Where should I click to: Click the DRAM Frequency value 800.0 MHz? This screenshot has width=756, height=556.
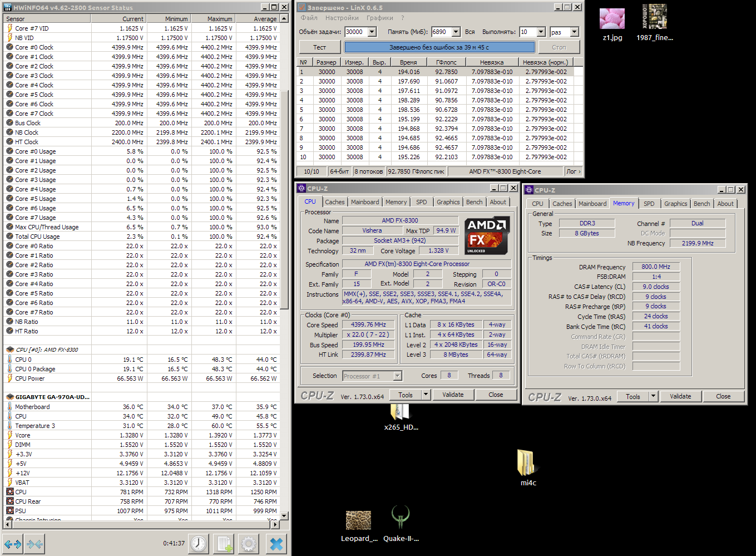656,267
